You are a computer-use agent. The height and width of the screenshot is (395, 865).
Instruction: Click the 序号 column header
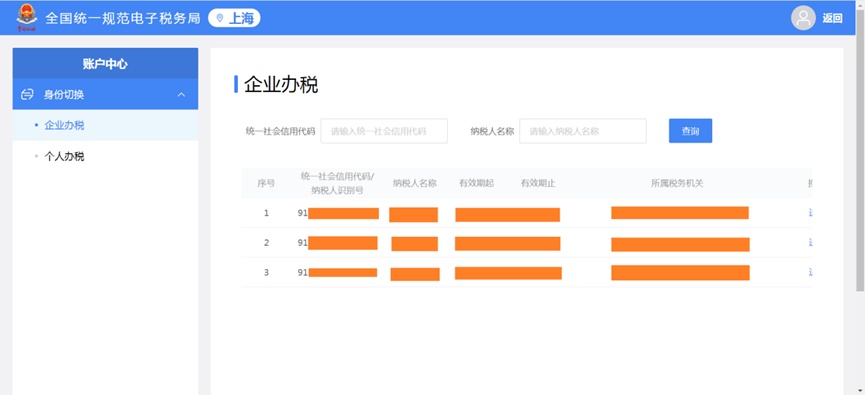(266, 183)
